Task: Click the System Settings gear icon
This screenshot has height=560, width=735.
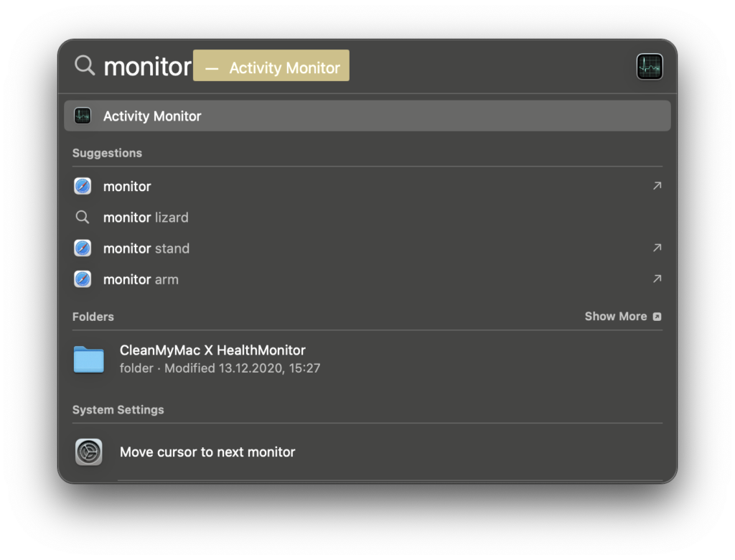Action: point(89,452)
